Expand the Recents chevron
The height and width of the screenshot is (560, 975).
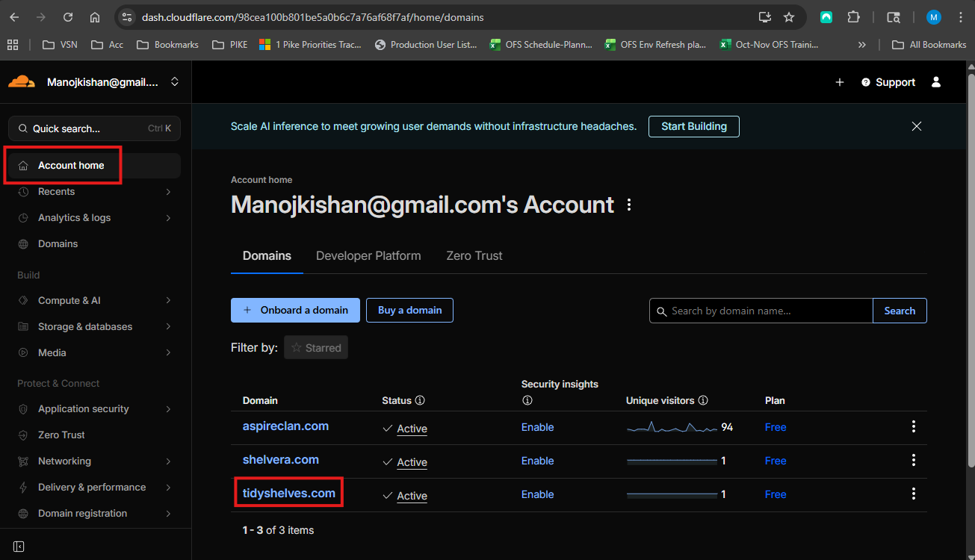click(x=168, y=192)
